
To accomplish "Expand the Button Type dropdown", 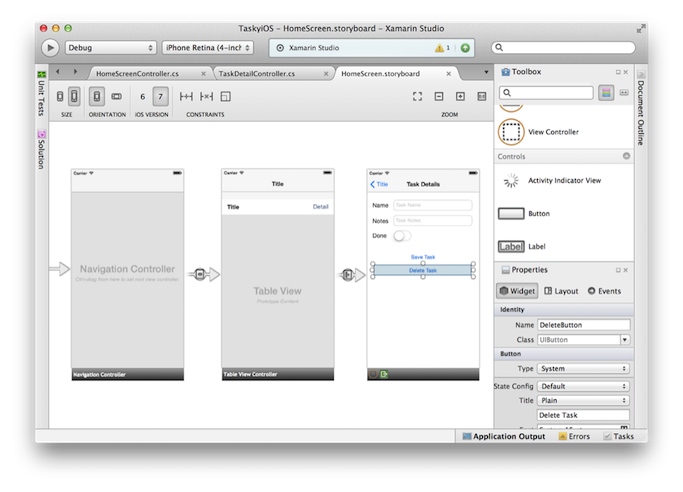I will [x=583, y=369].
